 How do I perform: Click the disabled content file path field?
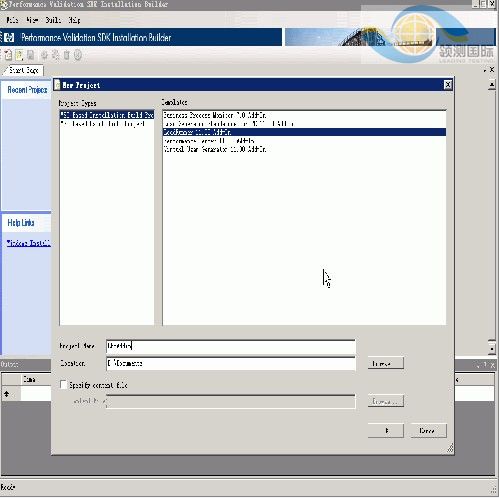coord(231,401)
